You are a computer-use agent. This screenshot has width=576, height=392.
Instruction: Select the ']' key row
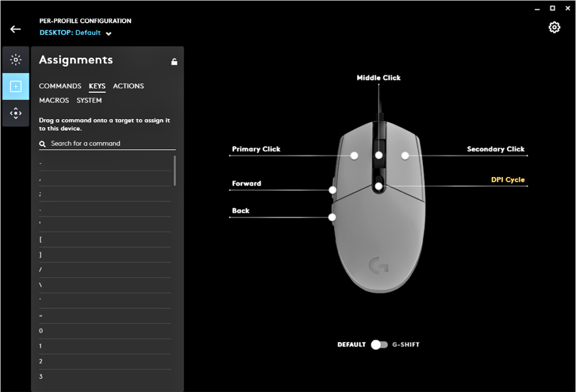(x=105, y=254)
